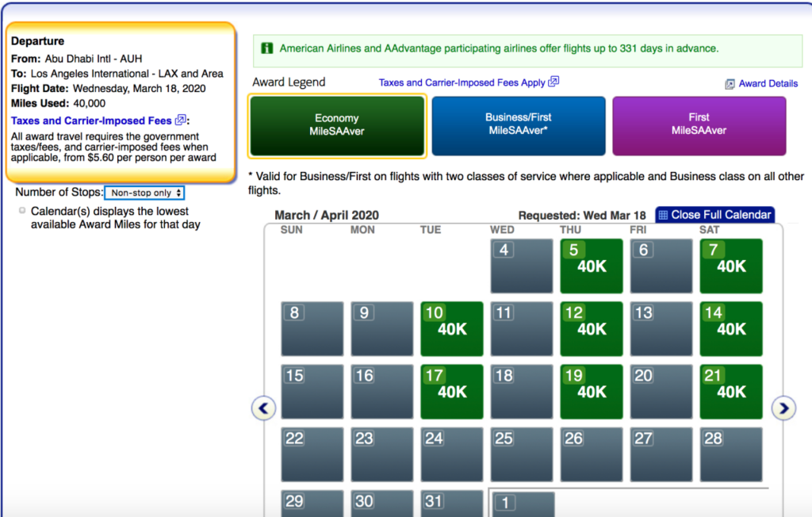Click unavailable date March 13
Viewport: 812px width, 517px height.
point(661,328)
